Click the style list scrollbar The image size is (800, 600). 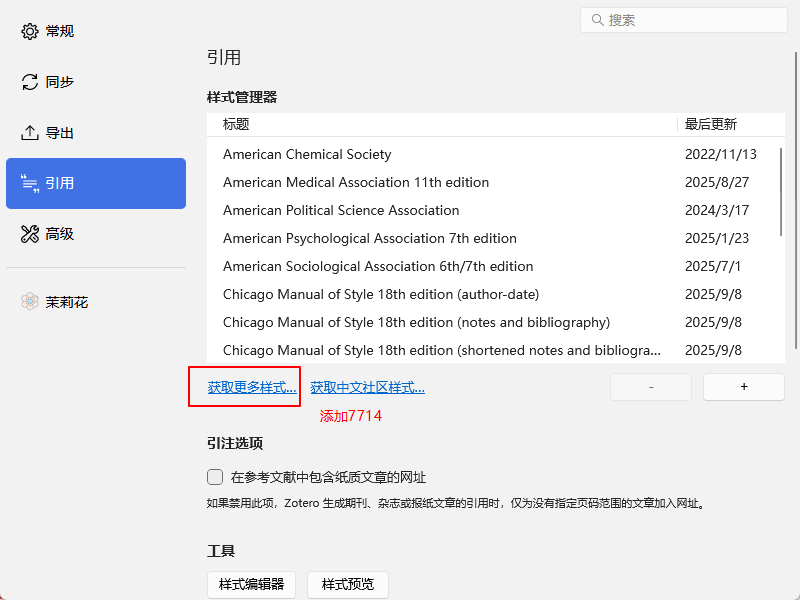click(781, 192)
